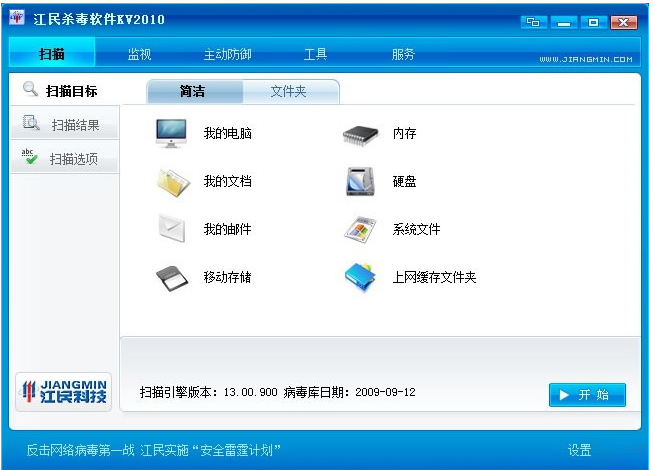Select the Memory (内存) chip icon
The width and height of the screenshot is (653, 470).
click(x=359, y=133)
